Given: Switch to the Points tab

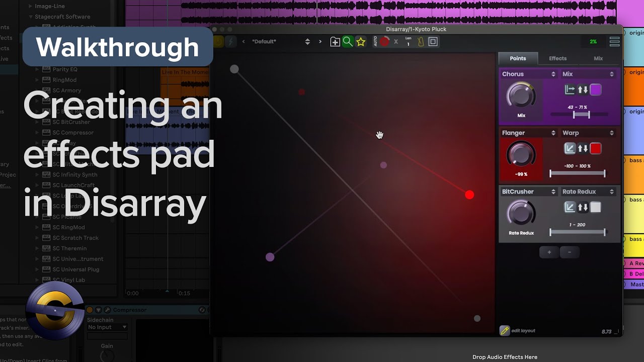Looking at the screenshot, I should (x=518, y=58).
